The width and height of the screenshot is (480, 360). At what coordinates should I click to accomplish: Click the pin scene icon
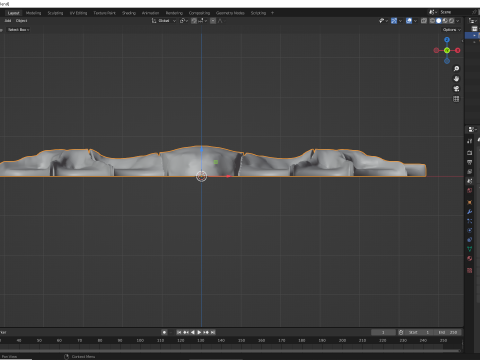[x=474, y=12]
